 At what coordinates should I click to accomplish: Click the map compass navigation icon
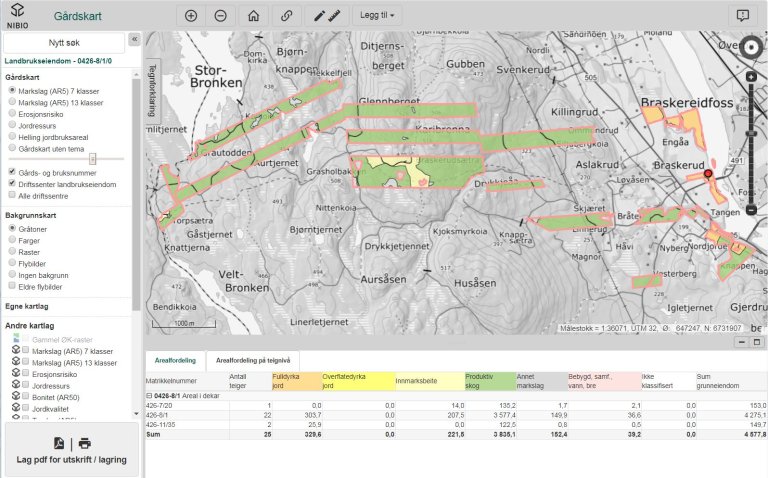click(x=752, y=47)
